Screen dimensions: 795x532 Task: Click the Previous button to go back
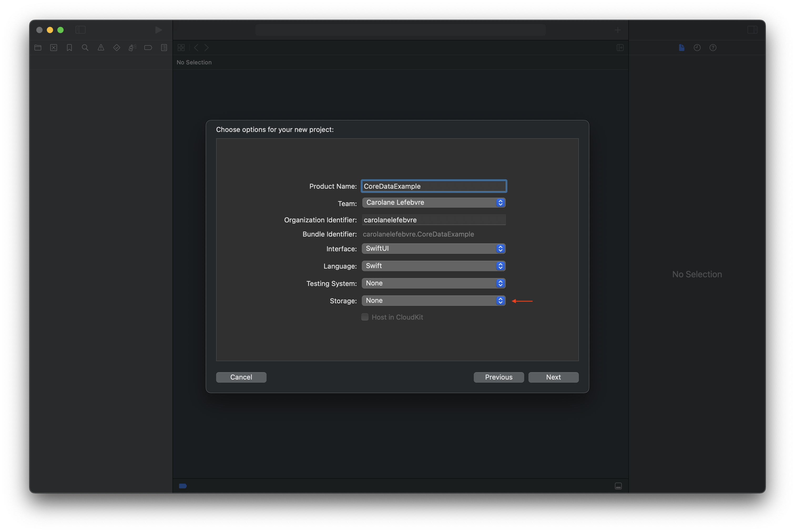point(499,377)
